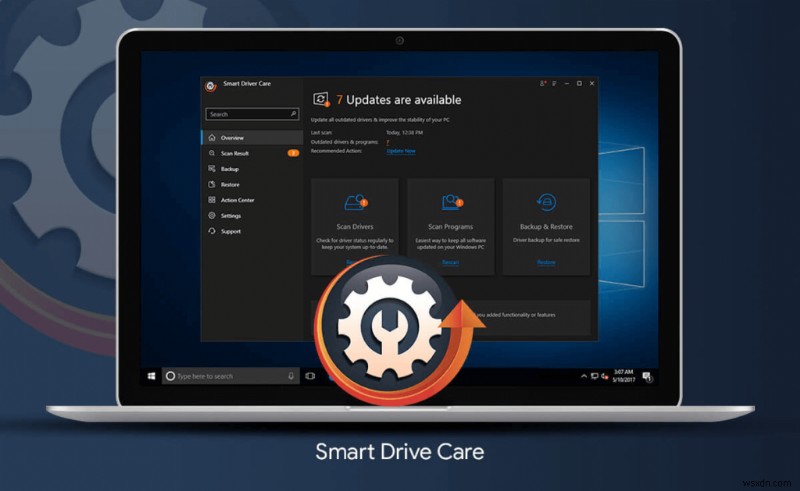This screenshot has width=800, height=491.
Task: Click the Action Center grid icon
Action: 212,200
